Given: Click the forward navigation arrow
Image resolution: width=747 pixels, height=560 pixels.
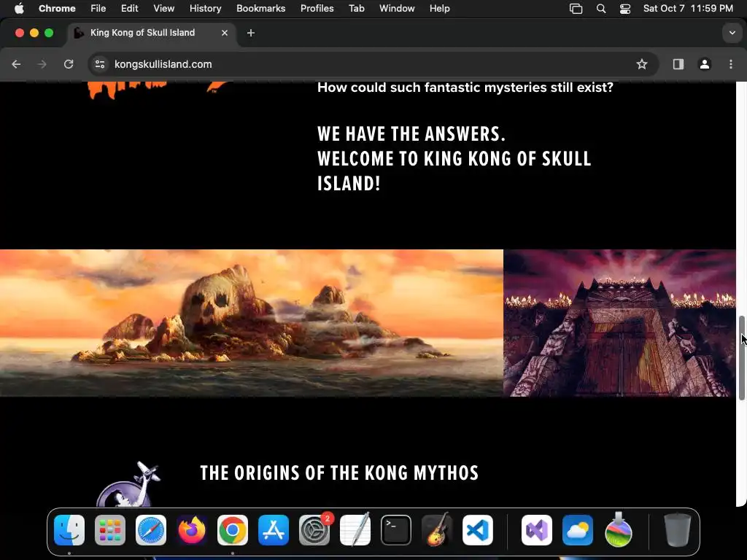Looking at the screenshot, I should tap(42, 64).
